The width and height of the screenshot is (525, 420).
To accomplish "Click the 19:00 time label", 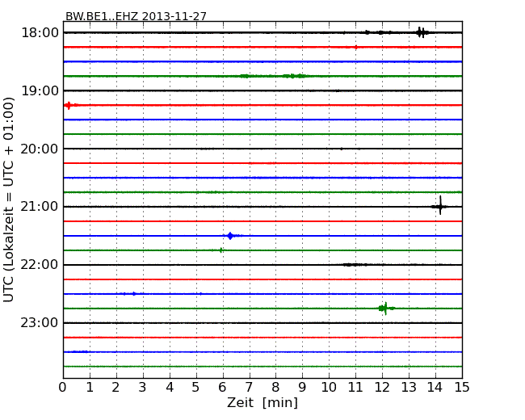I will 40,90.
